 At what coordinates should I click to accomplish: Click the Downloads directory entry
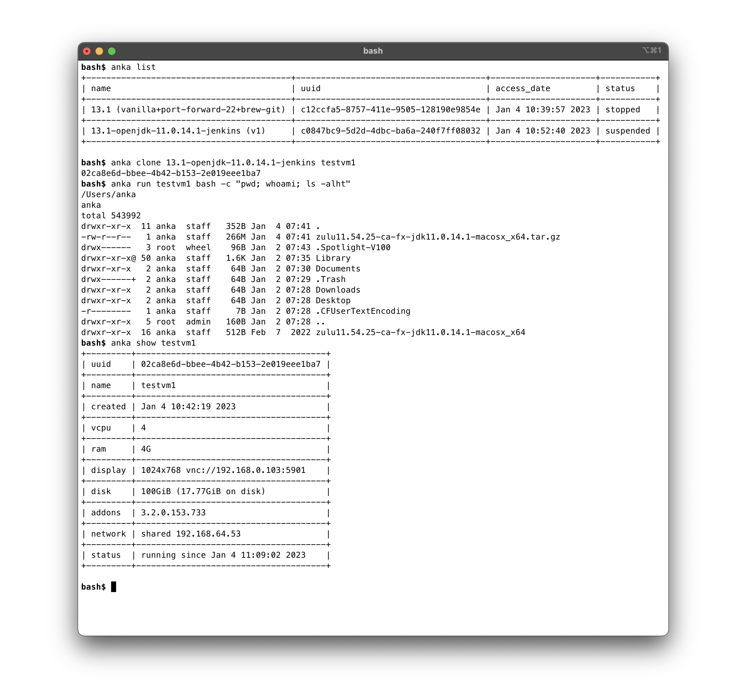pyautogui.click(x=338, y=290)
